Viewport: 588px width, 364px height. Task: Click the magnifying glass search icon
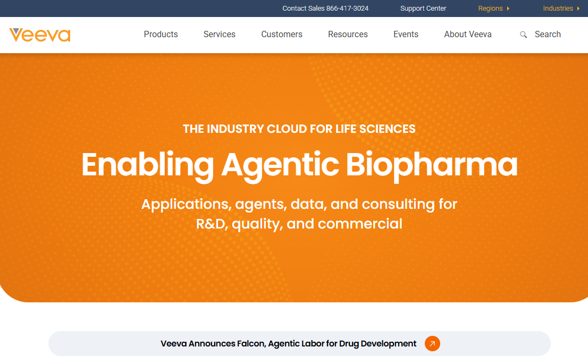(523, 35)
